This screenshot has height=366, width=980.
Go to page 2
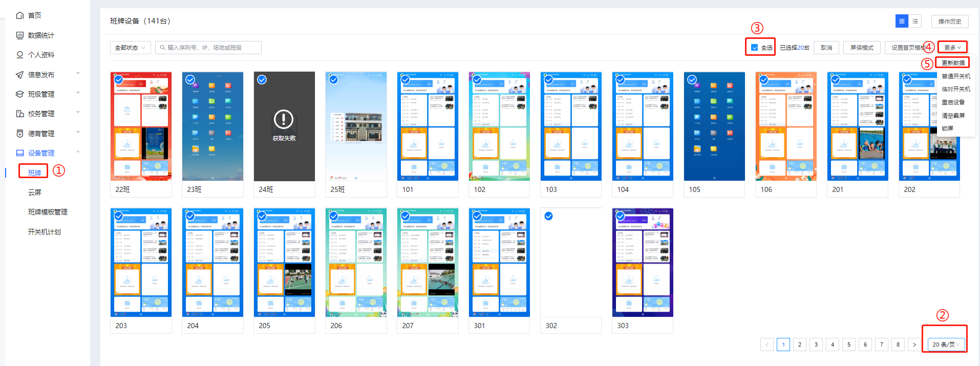[x=800, y=345]
